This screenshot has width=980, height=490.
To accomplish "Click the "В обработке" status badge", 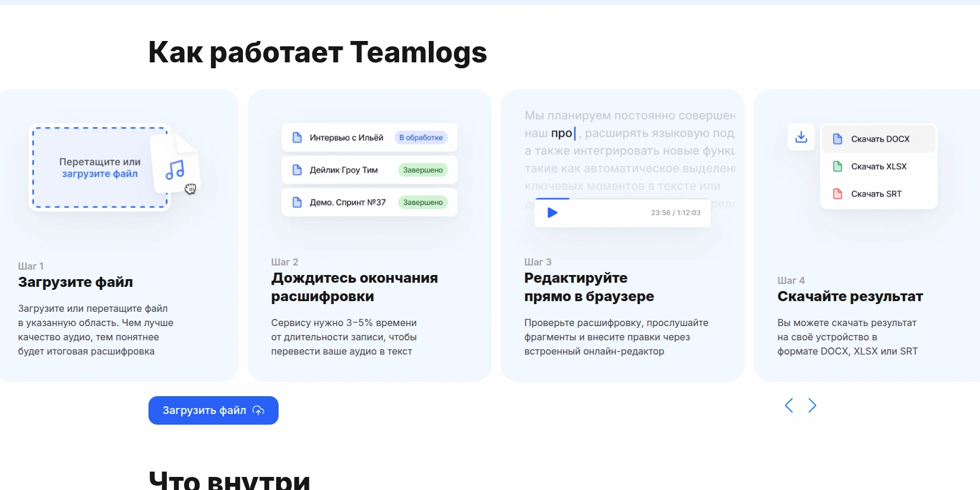I will [x=421, y=138].
